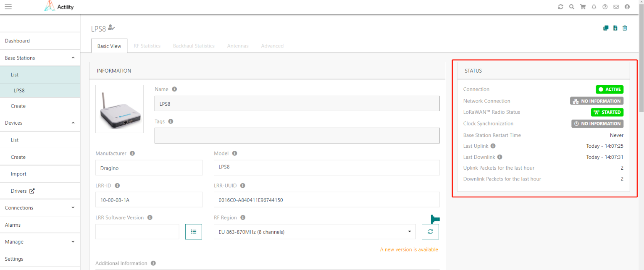Click info icon next to LRR-ID
The height and width of the screenshot is (270, 644).
pyautogui.click(x=117, y=185)
